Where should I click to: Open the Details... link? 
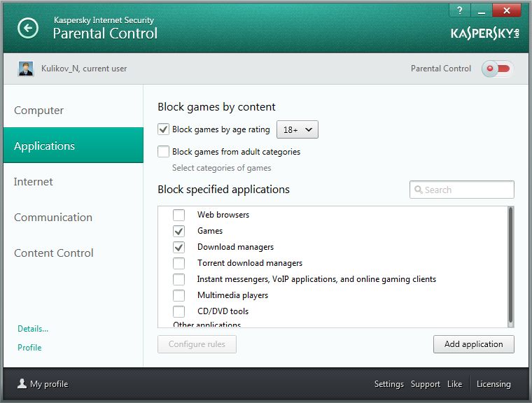(33, 329)
